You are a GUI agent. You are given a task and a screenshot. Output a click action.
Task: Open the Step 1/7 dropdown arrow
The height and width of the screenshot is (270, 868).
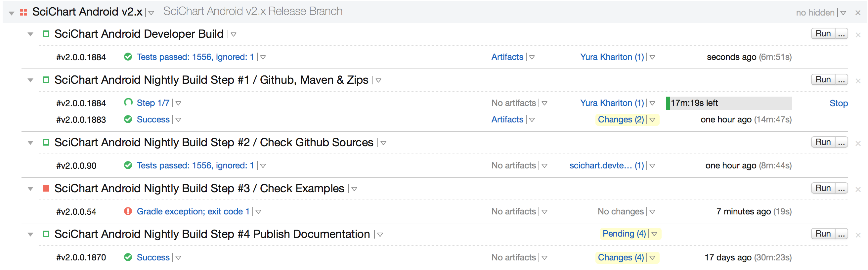pos(178,103)
